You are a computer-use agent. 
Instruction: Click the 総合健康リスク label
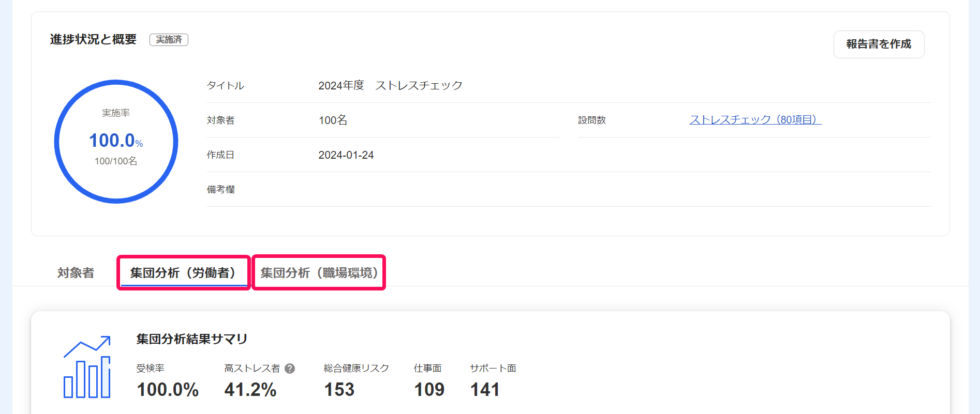click(x=357, y=369)
